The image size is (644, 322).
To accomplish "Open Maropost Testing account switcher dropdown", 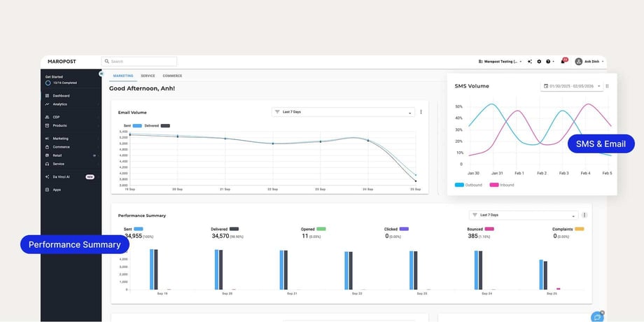I will [500, 62].
